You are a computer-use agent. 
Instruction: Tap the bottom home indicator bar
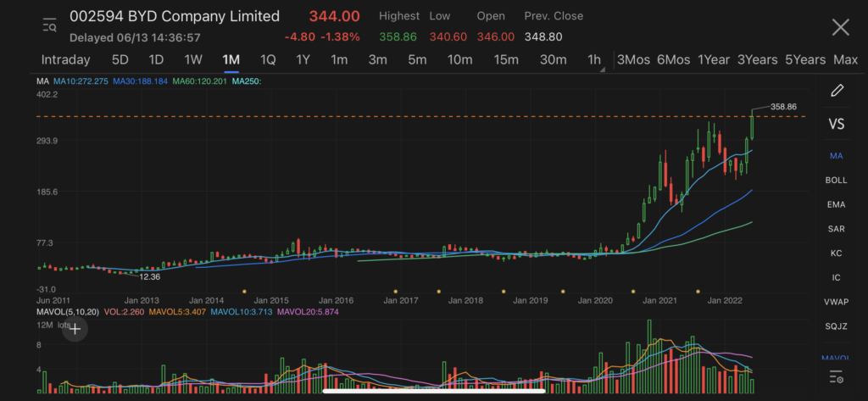[x=434, y=391]
